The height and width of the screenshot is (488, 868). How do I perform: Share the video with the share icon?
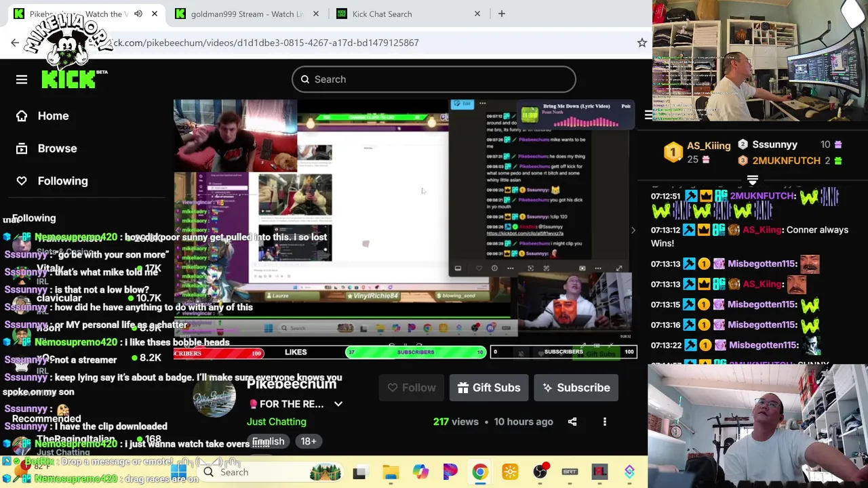pos(572,422)
